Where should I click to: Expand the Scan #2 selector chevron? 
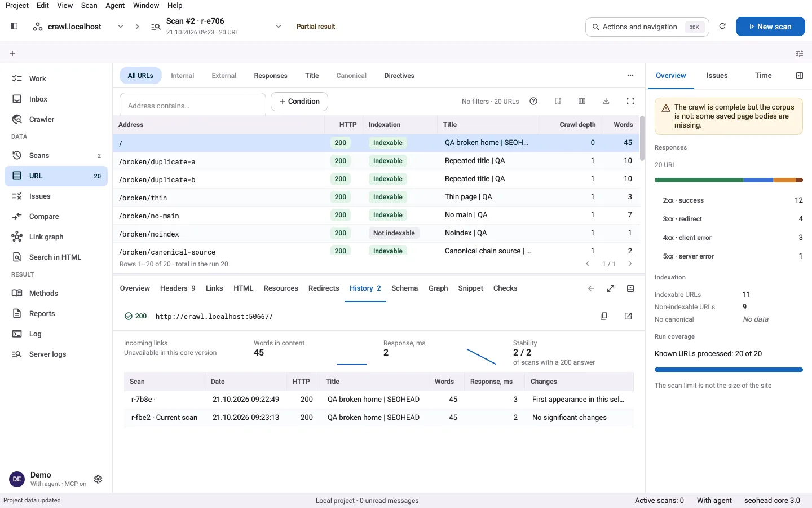coord(279,27)
